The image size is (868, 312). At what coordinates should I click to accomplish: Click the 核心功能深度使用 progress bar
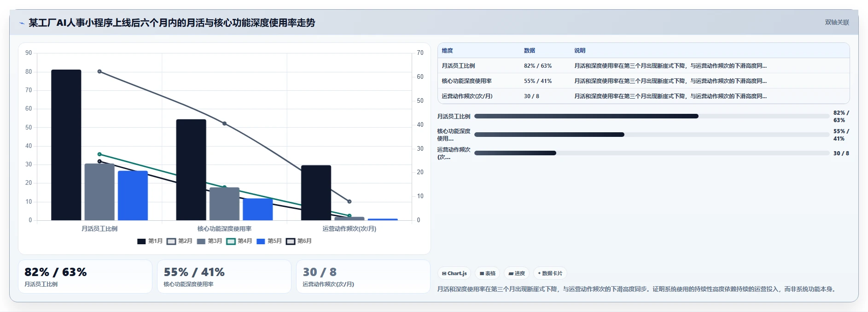point(652,135)
